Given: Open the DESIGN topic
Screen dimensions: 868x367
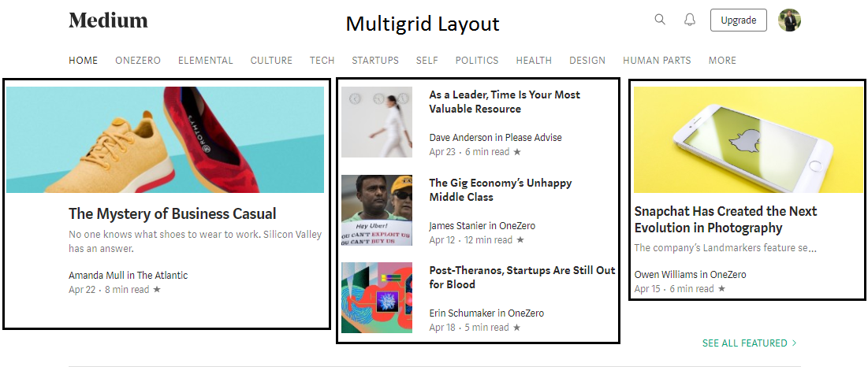Looking at the screenshot, I should (x=587, y=60).
